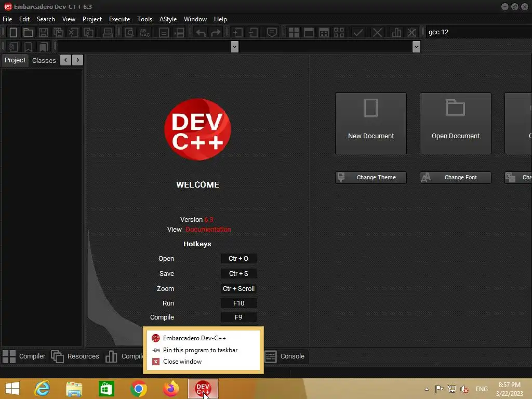The image size is (532, 399).
Task: Choose Pin this program to taskbar
Action: click(203, 350)
